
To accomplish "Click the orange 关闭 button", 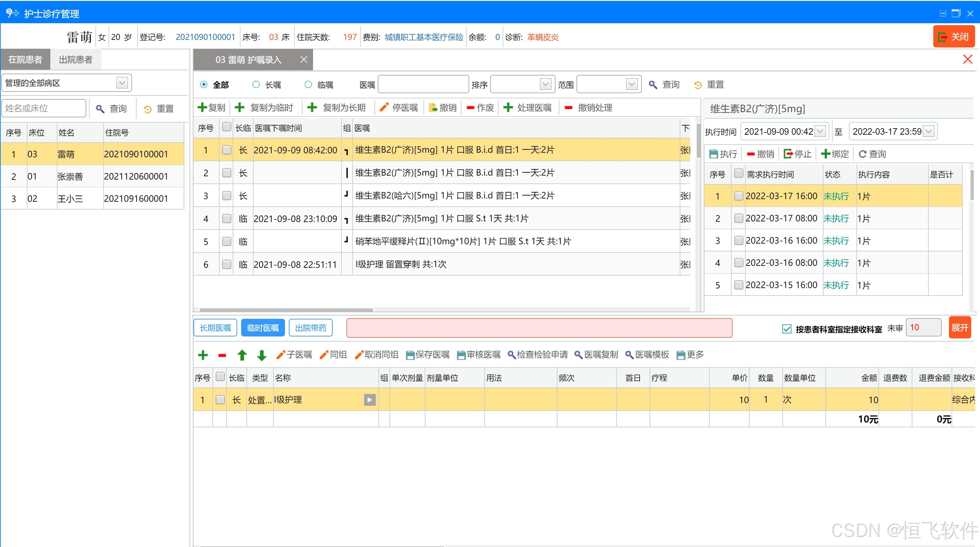I will pyautogui.click(x=954, y=37).
